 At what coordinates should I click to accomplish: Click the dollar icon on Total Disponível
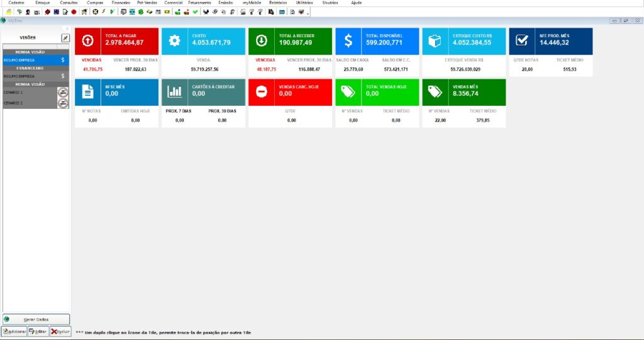tap(348, 40)
